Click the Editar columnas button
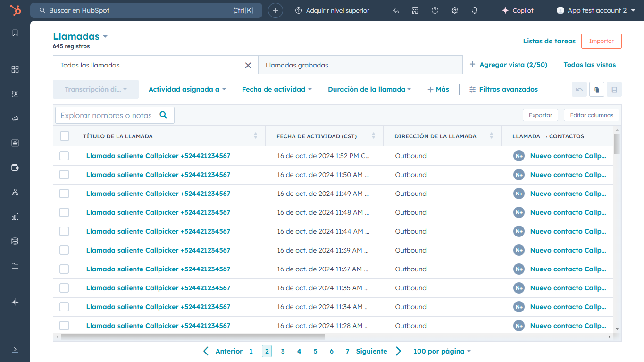Image resolution: width=644 pixels, height=362 pixels. pyautogui.click(x=592, y=115)
